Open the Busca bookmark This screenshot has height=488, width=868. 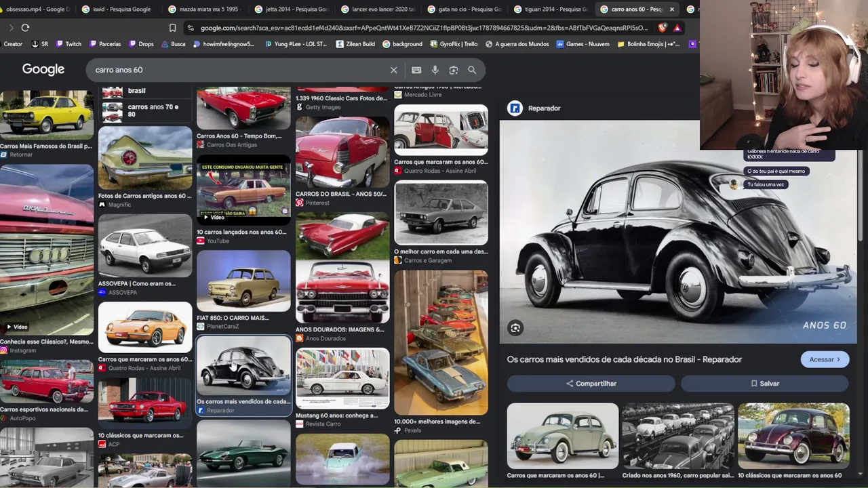click(173, 44)
